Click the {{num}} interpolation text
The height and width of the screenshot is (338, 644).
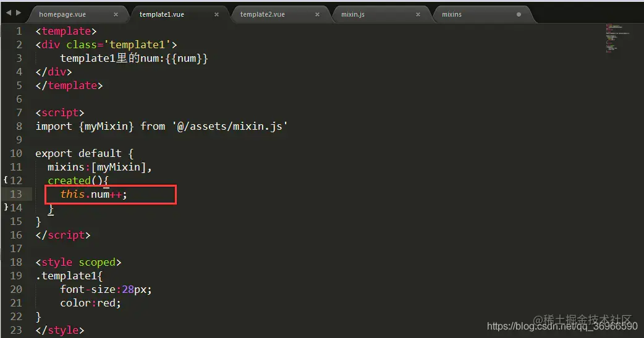point(187,58)
